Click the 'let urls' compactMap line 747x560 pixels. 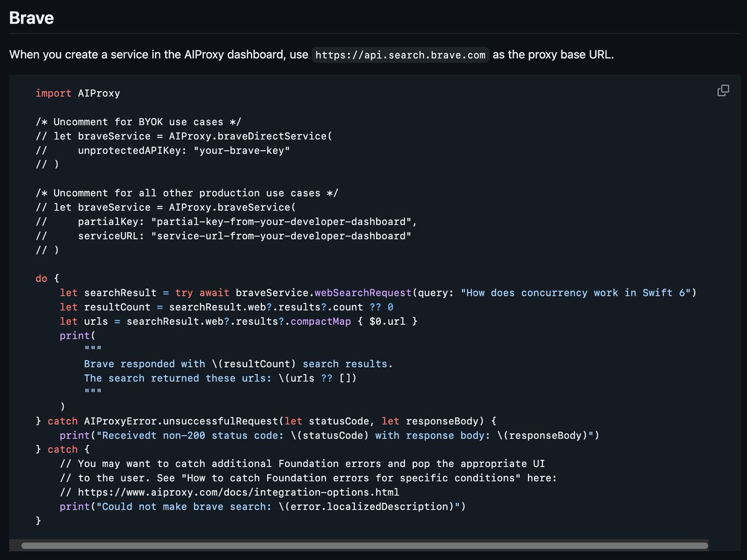pos(238,321)
